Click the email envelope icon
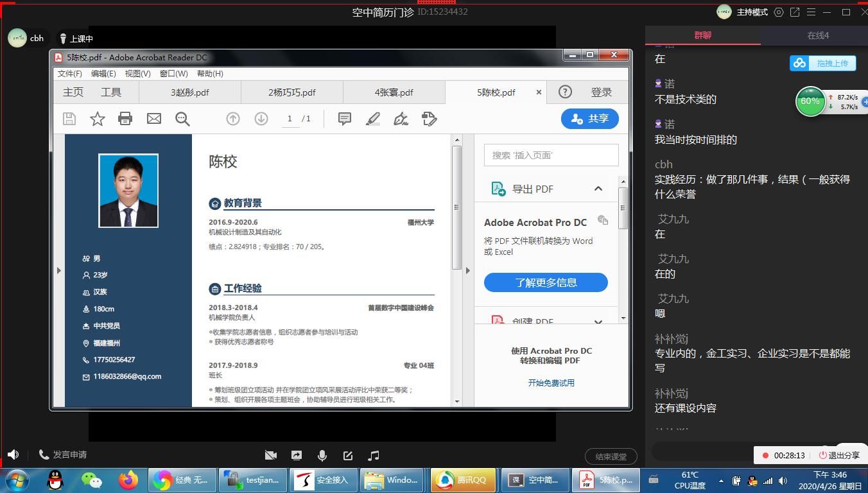The width and height of the screenshot is (868, 493). [x=154, y=119]
